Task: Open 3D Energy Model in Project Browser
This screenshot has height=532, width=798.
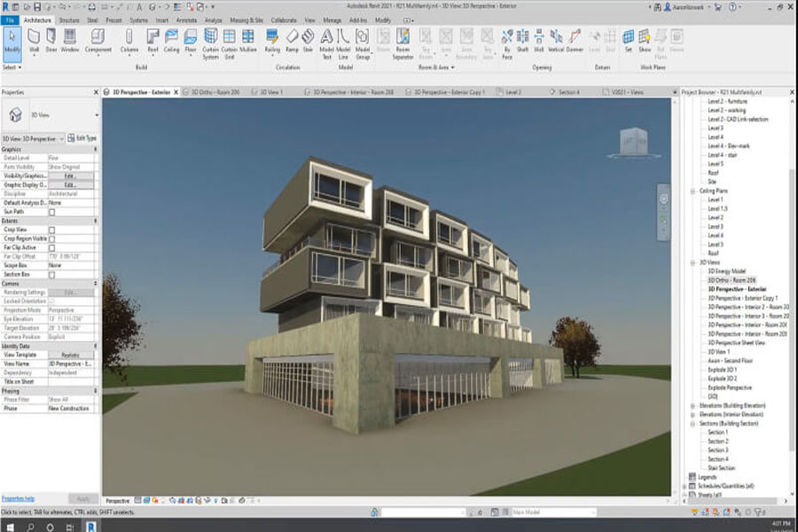Action: coord(727,271)
